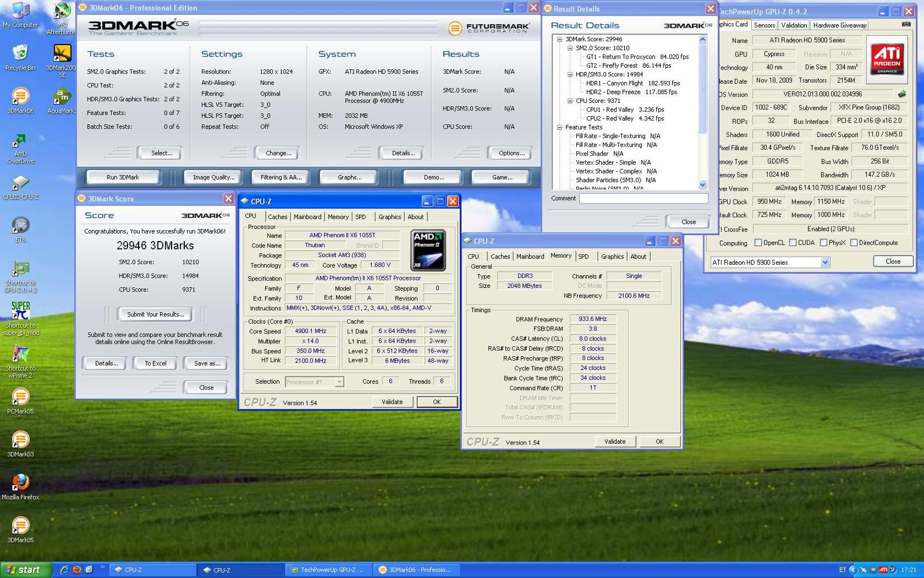Click To Excel button in score window
The image size is (924, 578).
155,364
